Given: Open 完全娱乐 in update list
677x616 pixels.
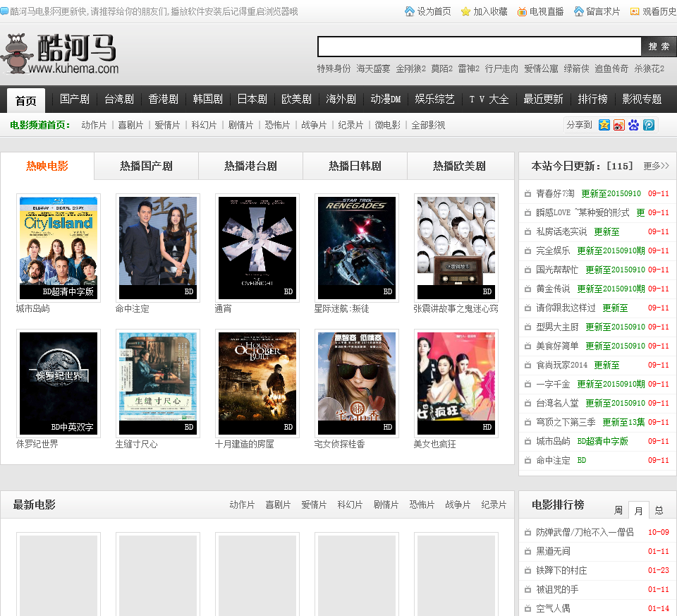Looking at the screenshot, I should click(553, 250).
